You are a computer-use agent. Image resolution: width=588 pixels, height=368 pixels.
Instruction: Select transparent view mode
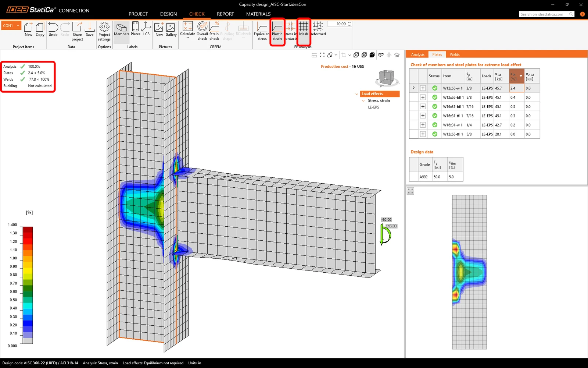(364, 55)
